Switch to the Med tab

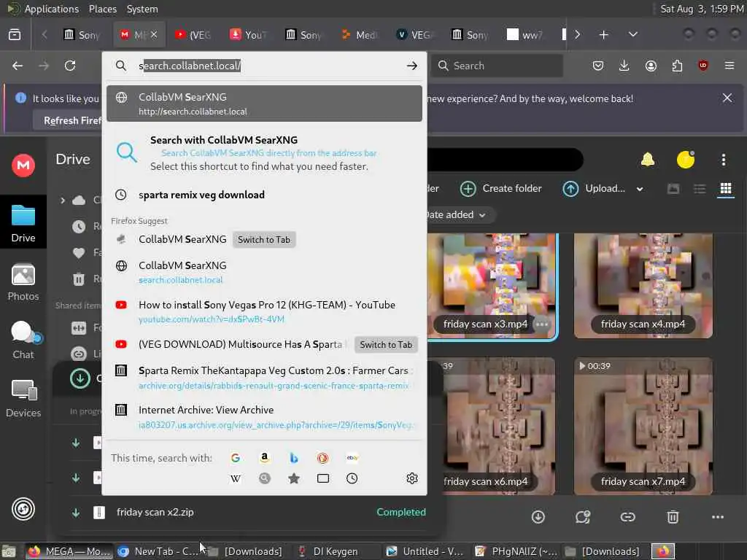click(359, 35)
